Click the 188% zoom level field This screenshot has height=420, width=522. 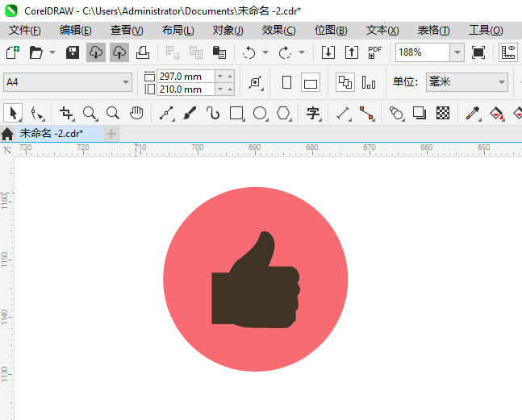(423, 52)
